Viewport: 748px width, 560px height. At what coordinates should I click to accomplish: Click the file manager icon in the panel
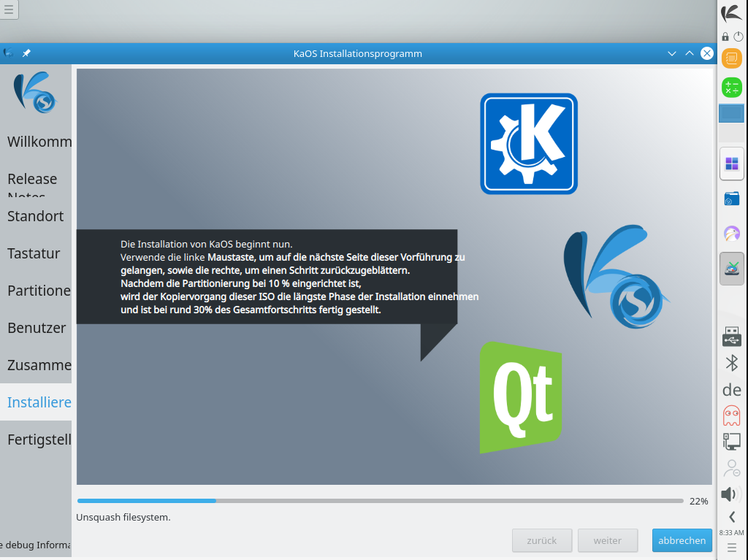tap(731, 199)
